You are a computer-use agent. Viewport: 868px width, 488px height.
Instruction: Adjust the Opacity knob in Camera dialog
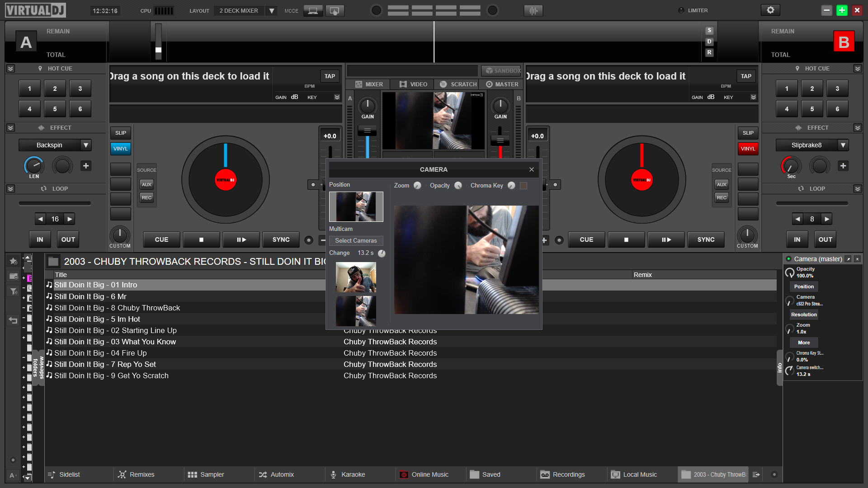click(x=458, y=186)
